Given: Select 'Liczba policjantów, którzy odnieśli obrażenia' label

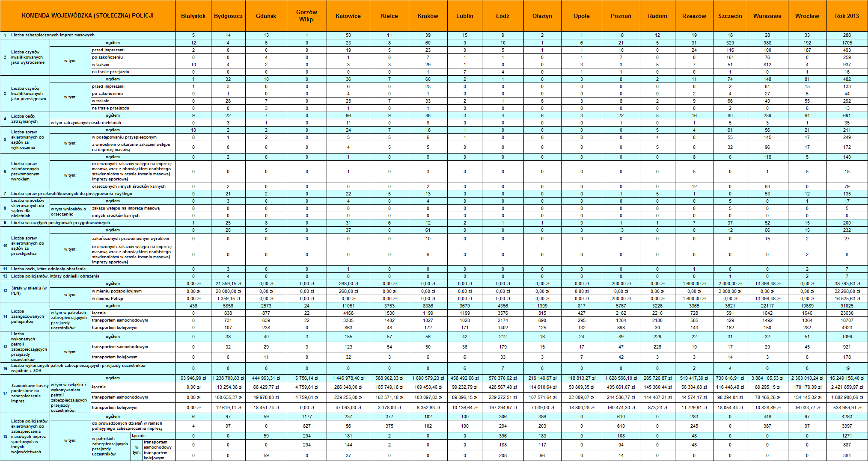Looking at the screenshot, I should click(x=93, y=276).
